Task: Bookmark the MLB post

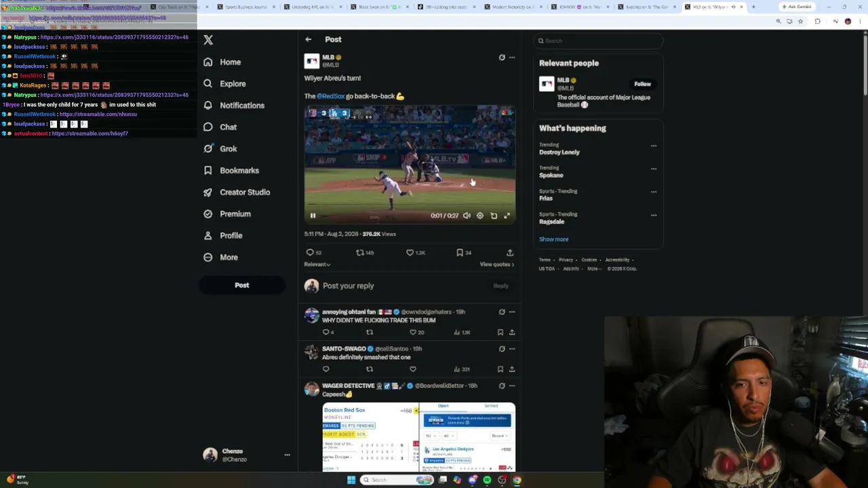Action: coord(460,252)
